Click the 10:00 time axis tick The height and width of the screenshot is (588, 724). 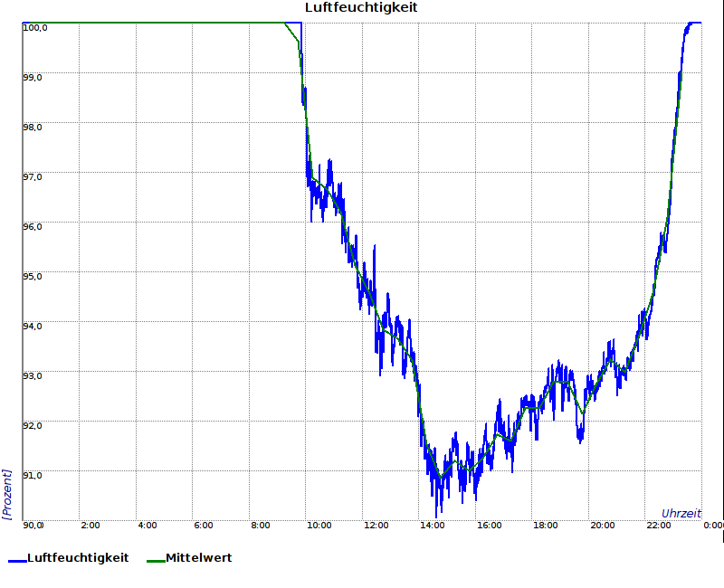click(319, 526)
